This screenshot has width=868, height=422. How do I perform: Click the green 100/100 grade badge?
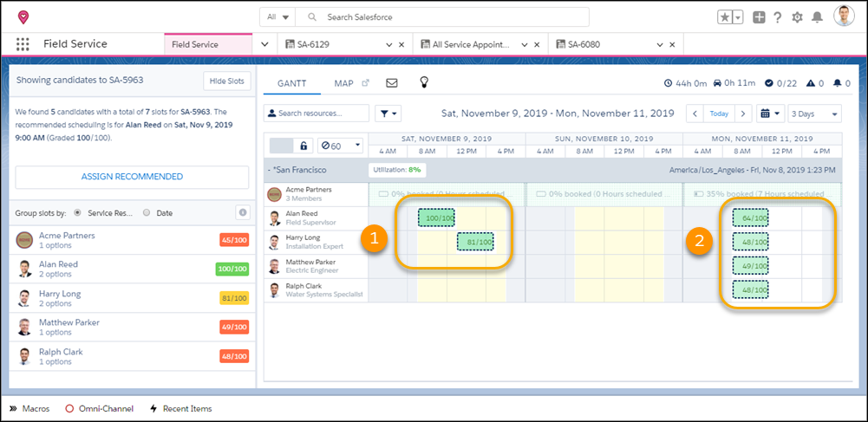point(232,269)
